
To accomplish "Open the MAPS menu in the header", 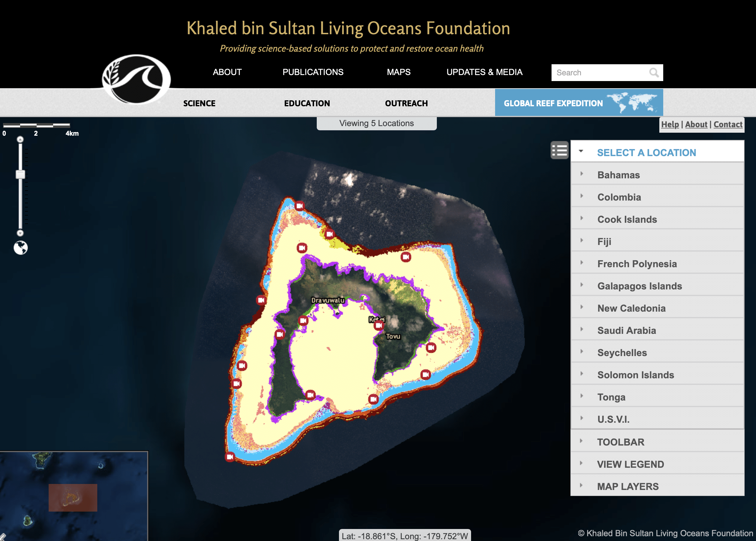I will click(x=398, y=72).
